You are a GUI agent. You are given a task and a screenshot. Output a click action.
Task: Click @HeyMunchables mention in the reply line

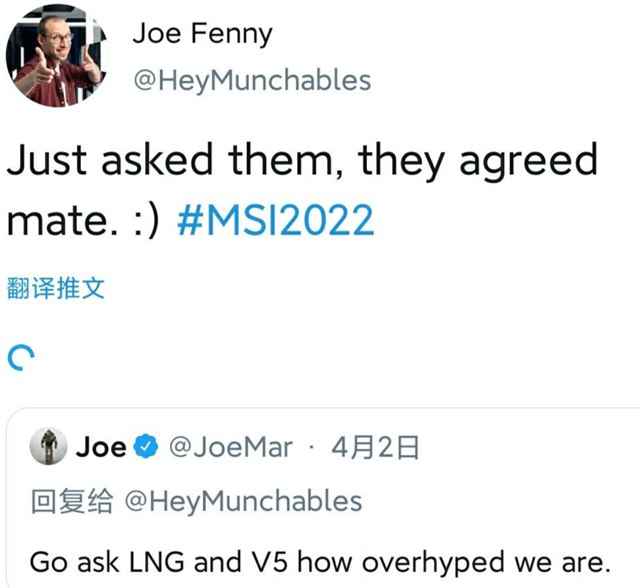coord(244,501)
